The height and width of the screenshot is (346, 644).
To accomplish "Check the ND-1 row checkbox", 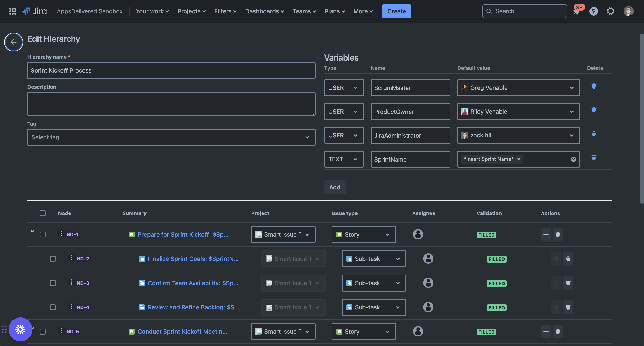I will [43, 234].
